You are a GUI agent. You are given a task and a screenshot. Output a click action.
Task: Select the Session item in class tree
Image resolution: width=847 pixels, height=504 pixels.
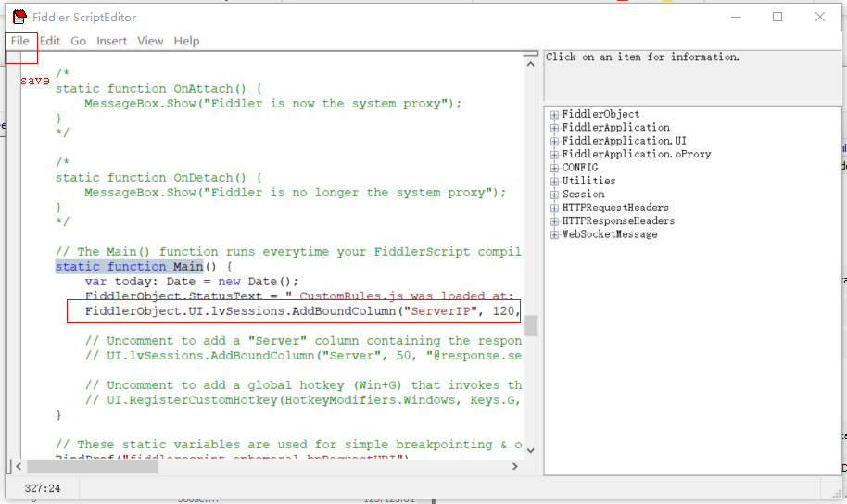coord(584,194)
